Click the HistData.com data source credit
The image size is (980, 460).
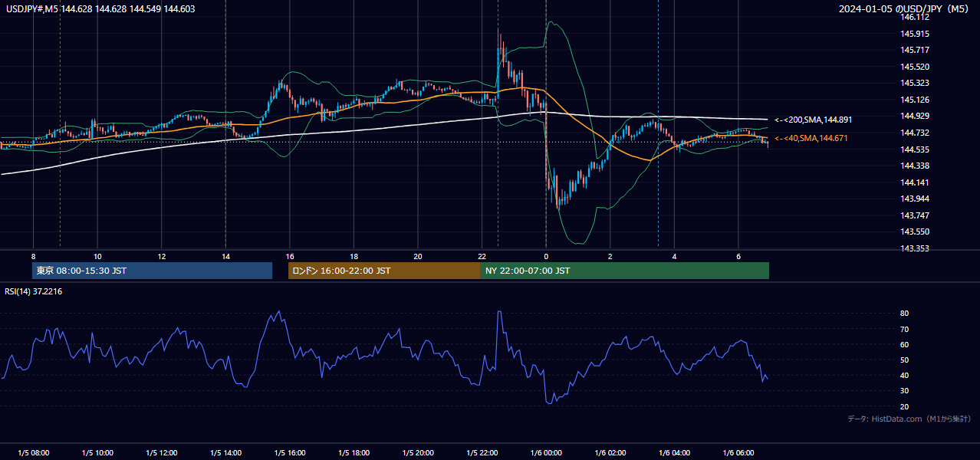tap(909, 419)
